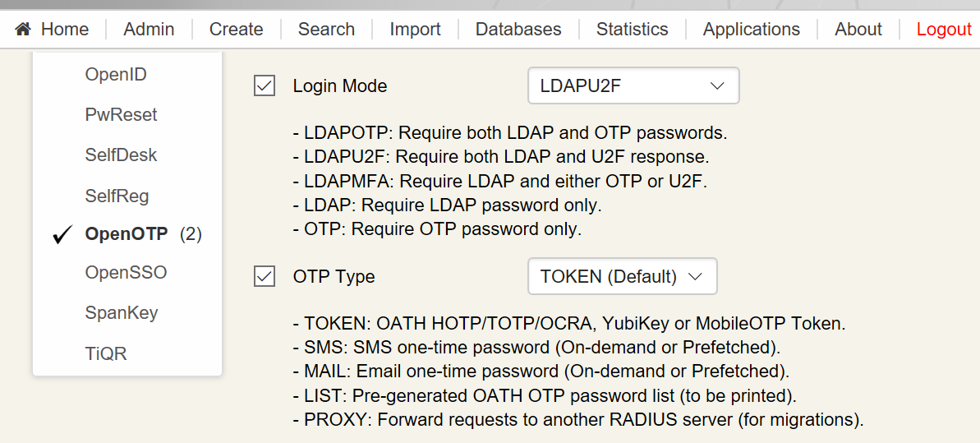This screenshot has width=980, height=443.
Task: Click the red Logout link
Action: 944,30
